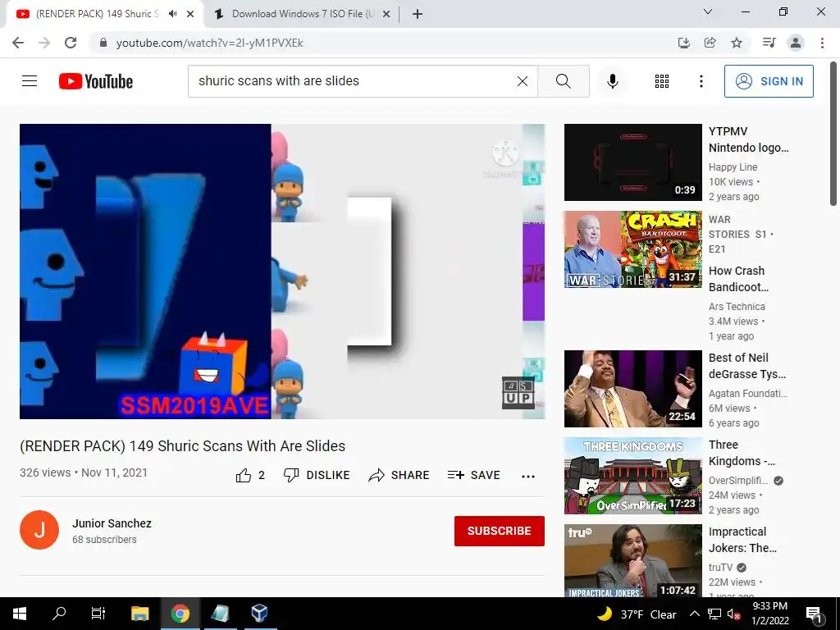Open Junior Sanchez channel avatar
The width and height of the screenshot is (840, 630).
(39, 530)
